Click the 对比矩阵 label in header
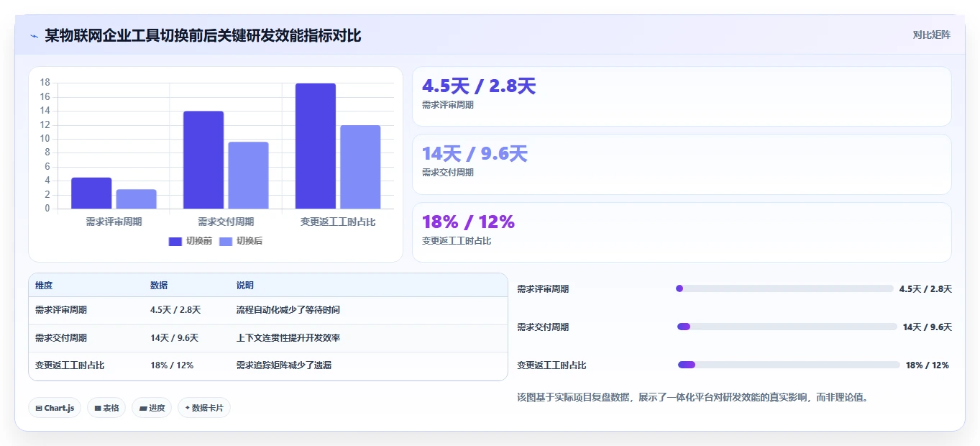The height and width of the screenshot is (446, 980). [931, 35]
